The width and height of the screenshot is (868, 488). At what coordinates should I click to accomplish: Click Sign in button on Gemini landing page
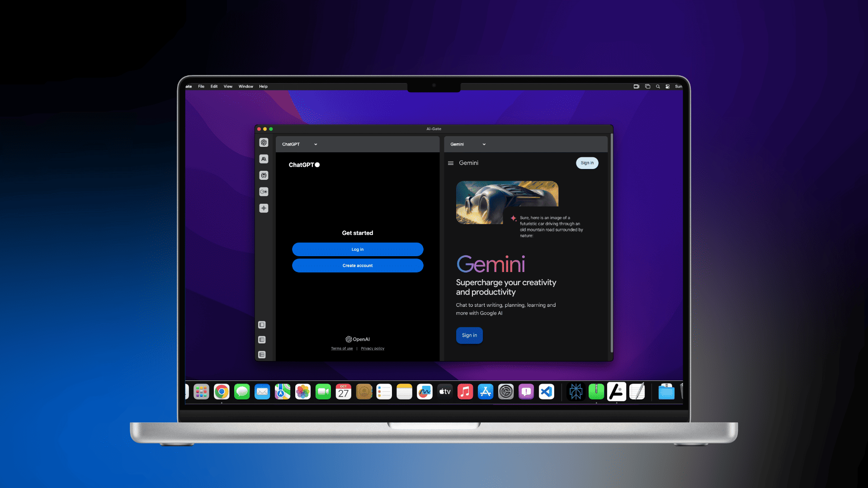[x=468, y=335]
